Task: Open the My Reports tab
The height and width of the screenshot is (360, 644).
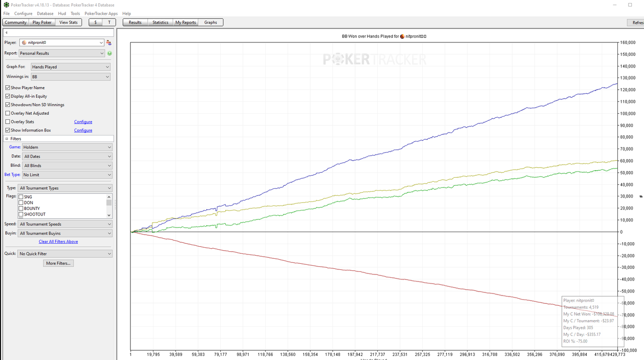Action: 186,22
